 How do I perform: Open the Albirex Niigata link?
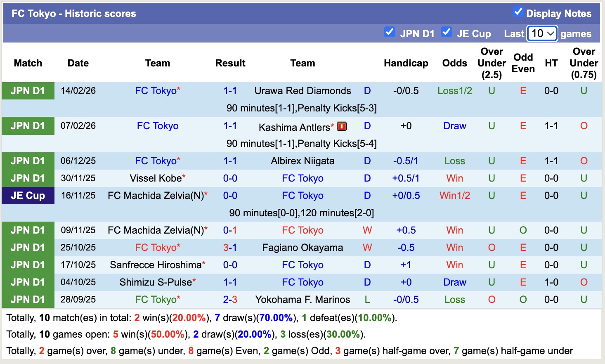pyautogui.click(x=302, y=161)
